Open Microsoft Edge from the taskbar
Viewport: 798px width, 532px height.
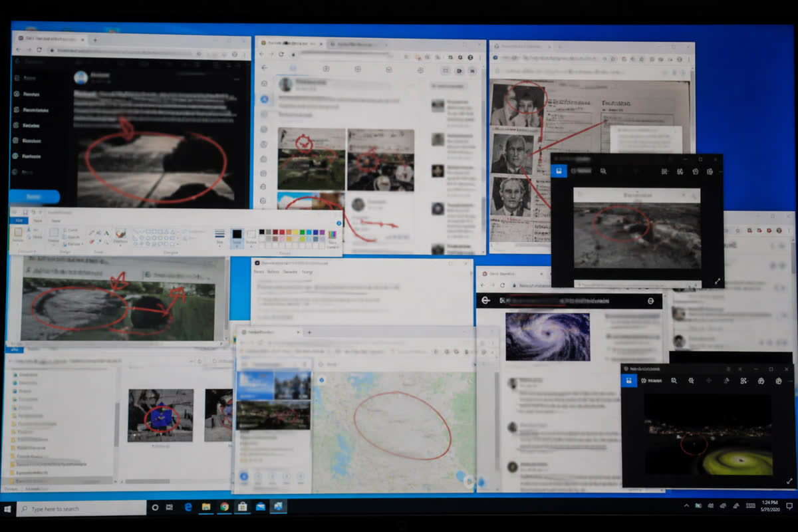pyautogui.click(x=188, y=507)
